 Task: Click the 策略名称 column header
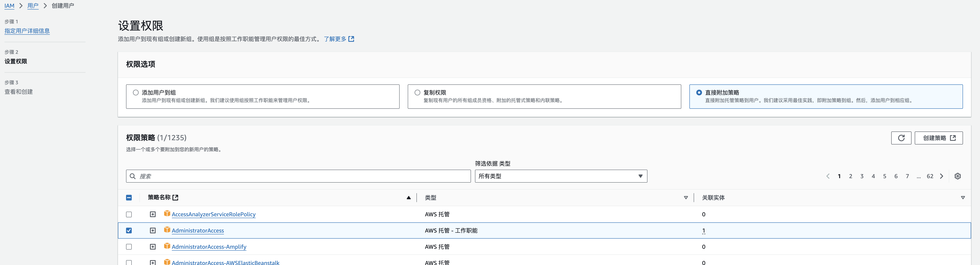click(x=159, y=197)
